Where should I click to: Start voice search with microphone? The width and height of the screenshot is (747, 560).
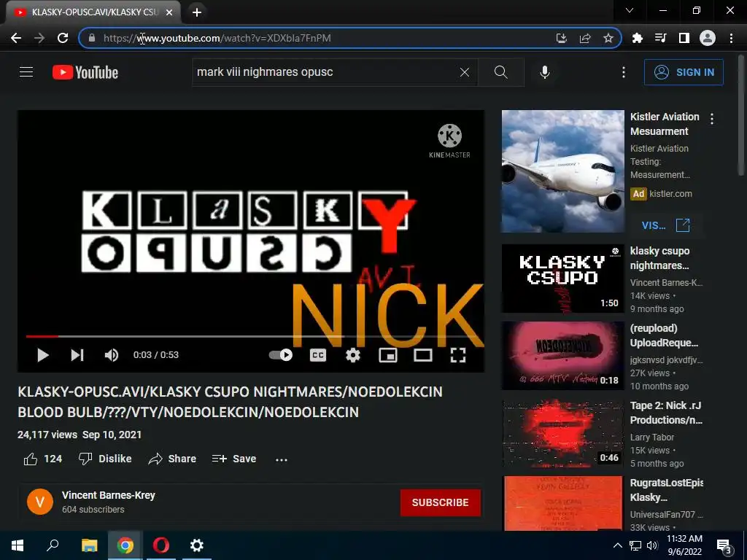545,72
